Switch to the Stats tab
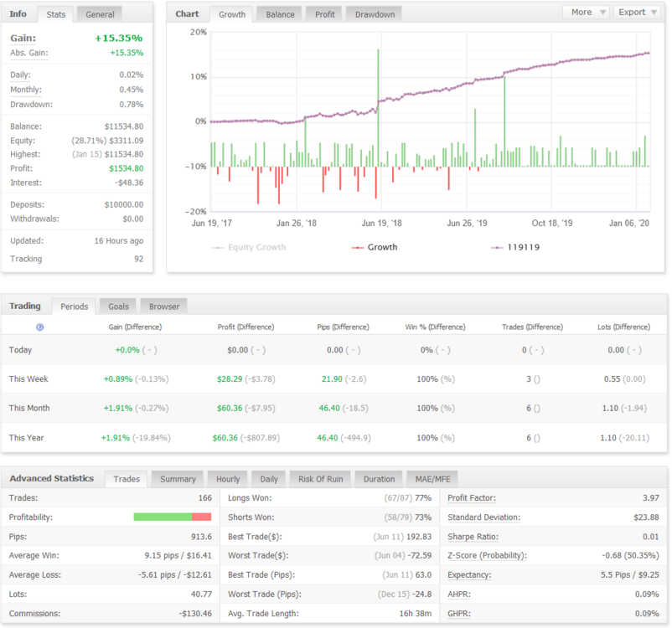 (55, 14)
